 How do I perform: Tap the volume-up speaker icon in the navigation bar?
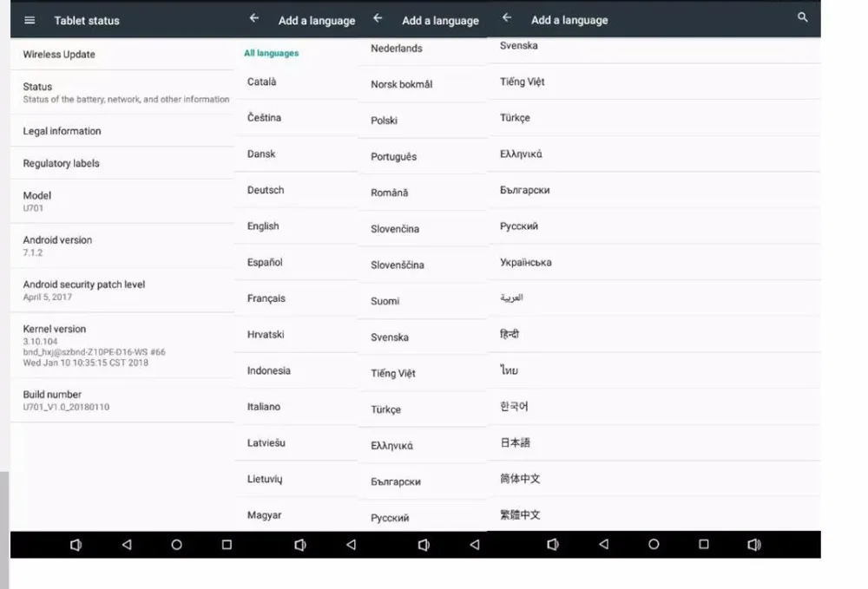click(754, 545)
